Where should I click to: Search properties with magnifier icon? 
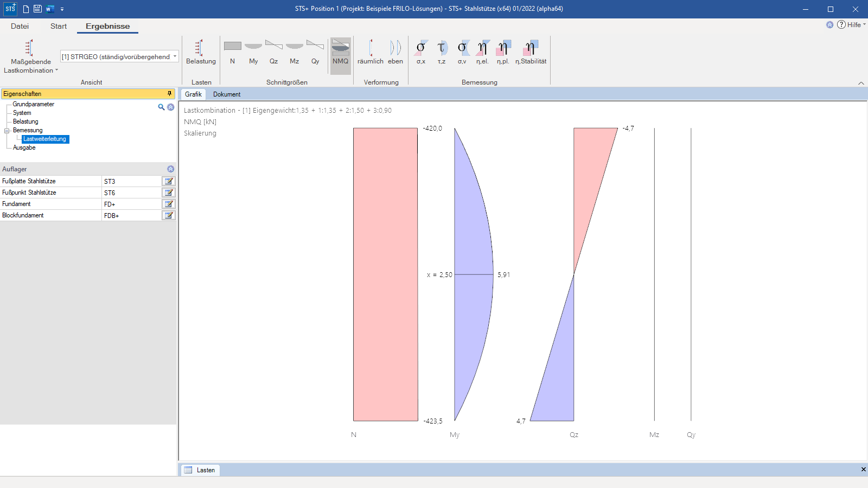click(161, 107)
